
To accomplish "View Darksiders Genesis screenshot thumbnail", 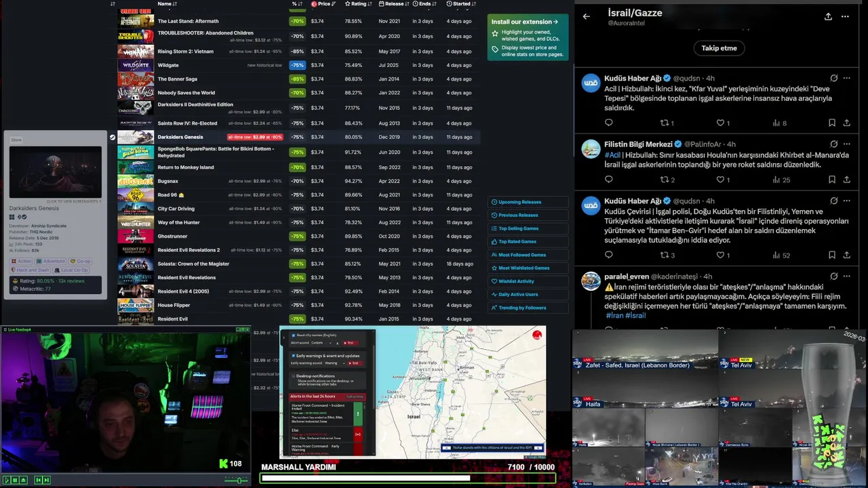I will (x=55, y=173).
